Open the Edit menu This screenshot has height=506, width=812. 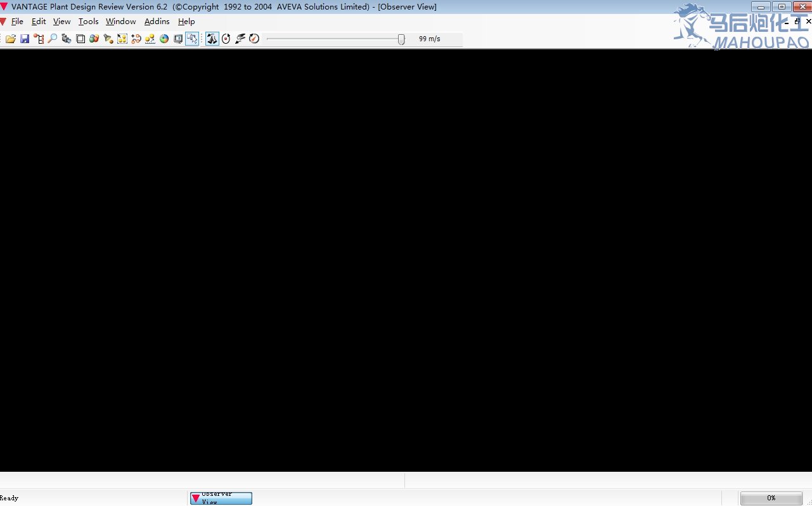(39, 22)
